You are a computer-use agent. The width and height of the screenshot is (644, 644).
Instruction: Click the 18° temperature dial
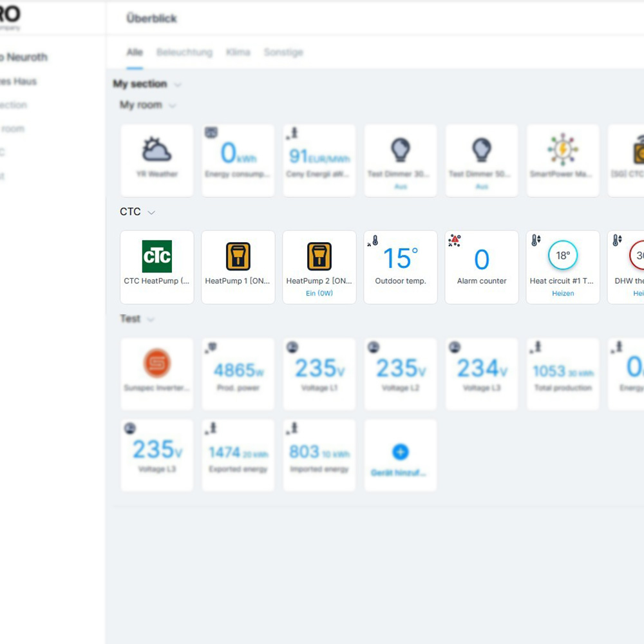[563, 256]
